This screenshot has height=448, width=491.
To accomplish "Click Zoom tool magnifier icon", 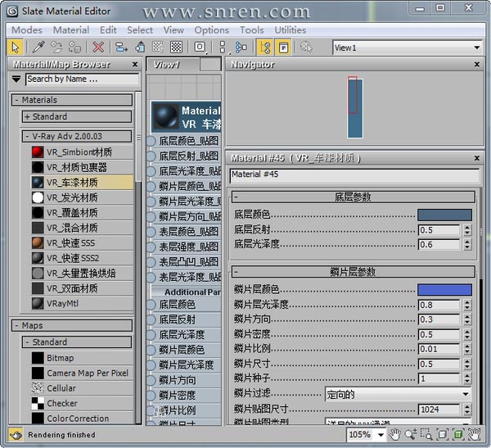I will [x=411, y=434].
